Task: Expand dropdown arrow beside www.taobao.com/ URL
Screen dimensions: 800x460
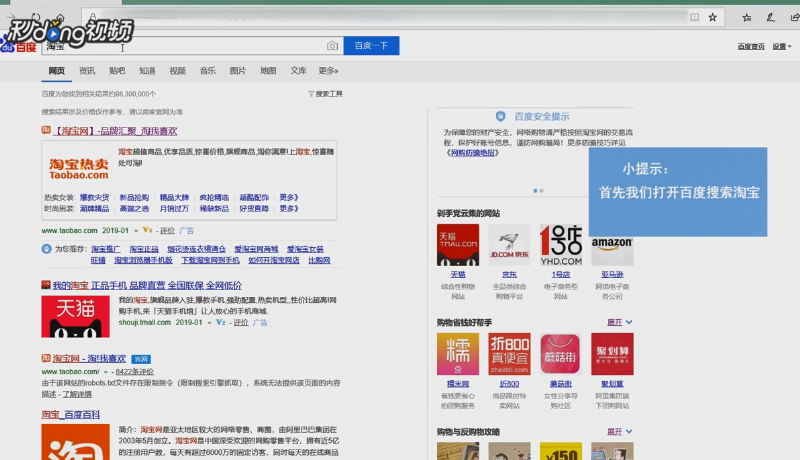Action: 106,372
